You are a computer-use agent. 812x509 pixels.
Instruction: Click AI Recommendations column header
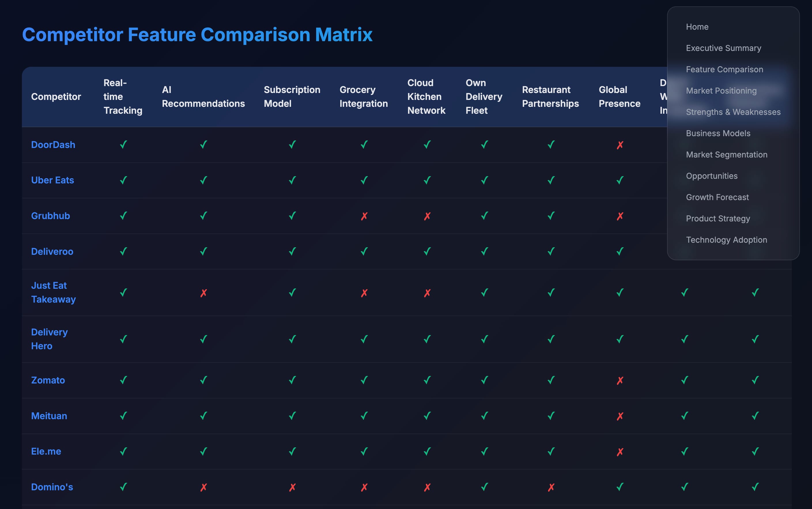click(203, 97)
